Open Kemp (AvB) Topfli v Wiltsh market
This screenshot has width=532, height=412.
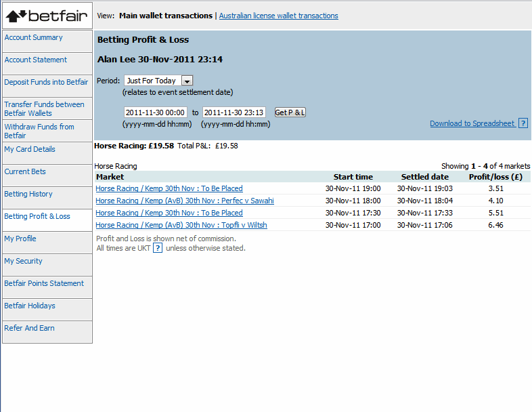coord(181,225)
